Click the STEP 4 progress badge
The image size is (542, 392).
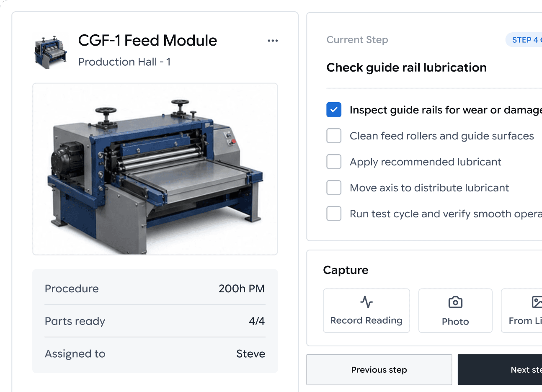point(524,40)
